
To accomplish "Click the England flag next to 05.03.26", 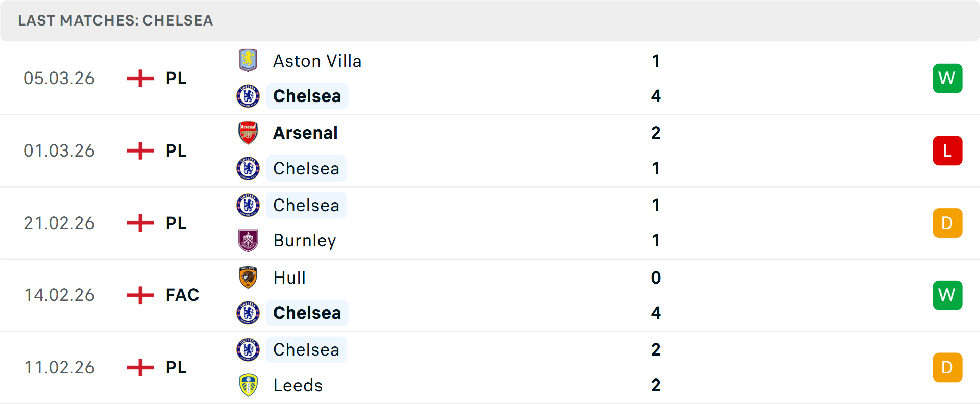I will [140, 78].
